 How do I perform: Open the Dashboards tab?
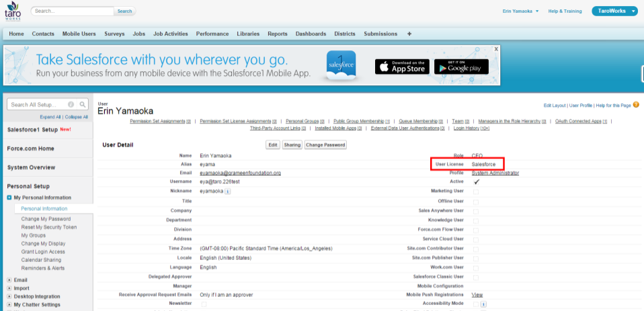click(x=311, y=34)
